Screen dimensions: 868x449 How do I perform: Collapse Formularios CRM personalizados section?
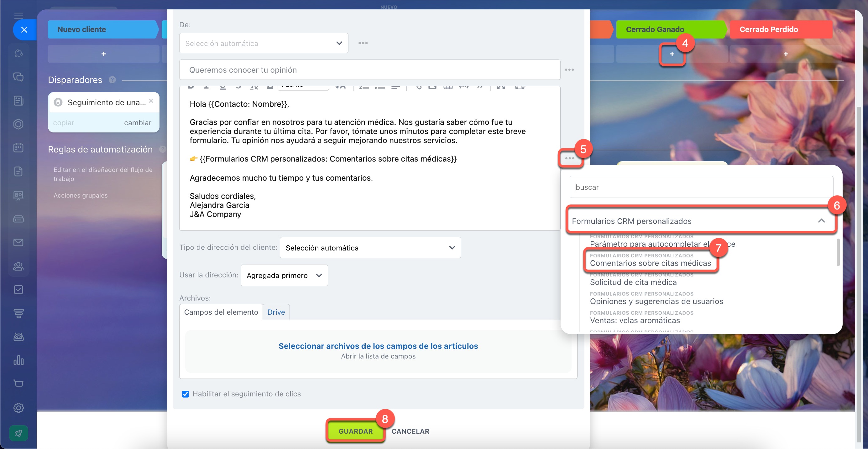pos(701,221)
